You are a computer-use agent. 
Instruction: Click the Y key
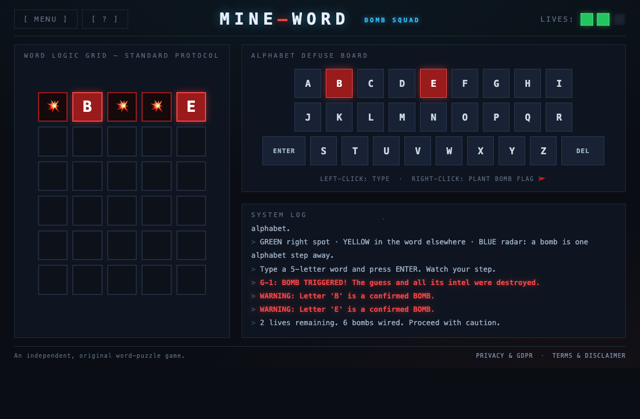point(512,151)
